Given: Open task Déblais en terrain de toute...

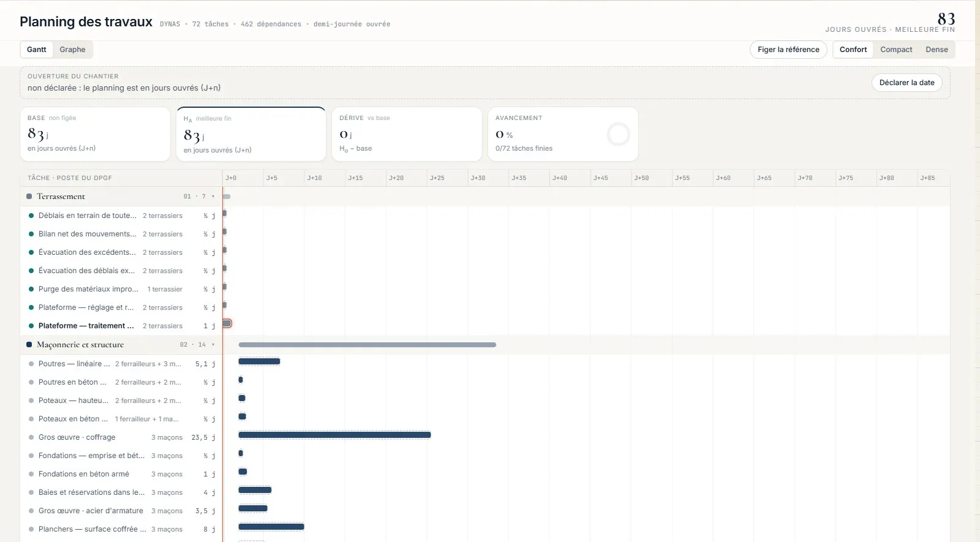Looking at the screenshot, I should click(88, 216).
